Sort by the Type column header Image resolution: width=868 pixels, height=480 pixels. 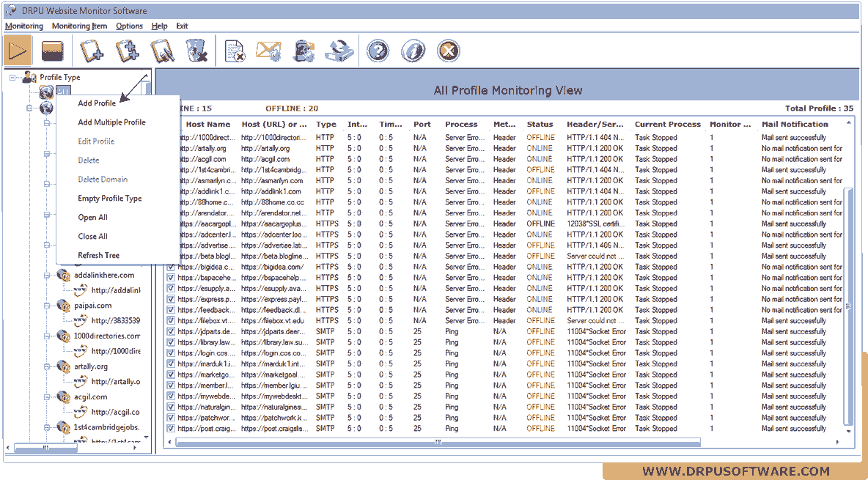click(x=327, y=124)
